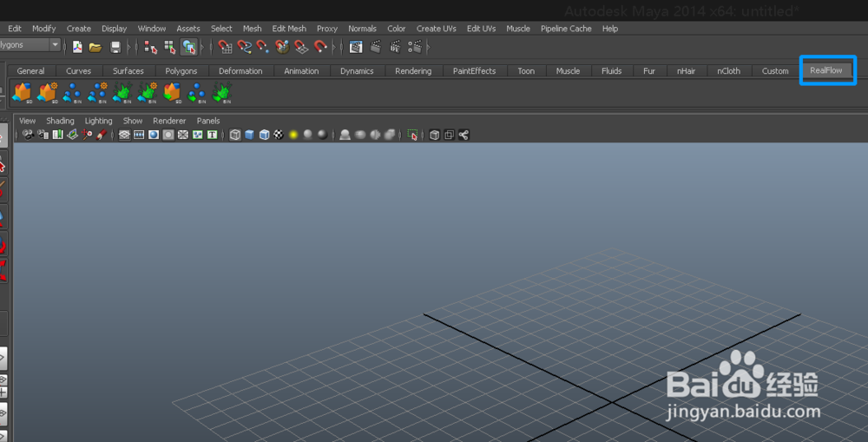Click image plane icon in panel toolbar
Screen dimensions: 868x442
tap(72, 135)
